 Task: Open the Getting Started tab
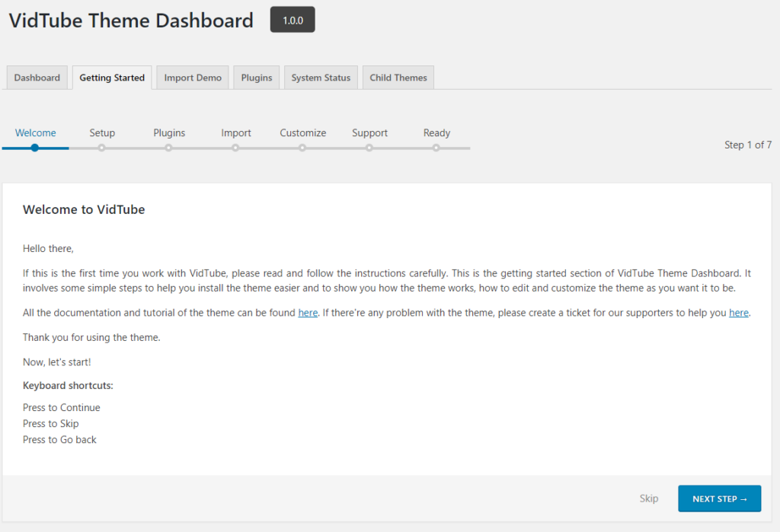coord(111,77)
